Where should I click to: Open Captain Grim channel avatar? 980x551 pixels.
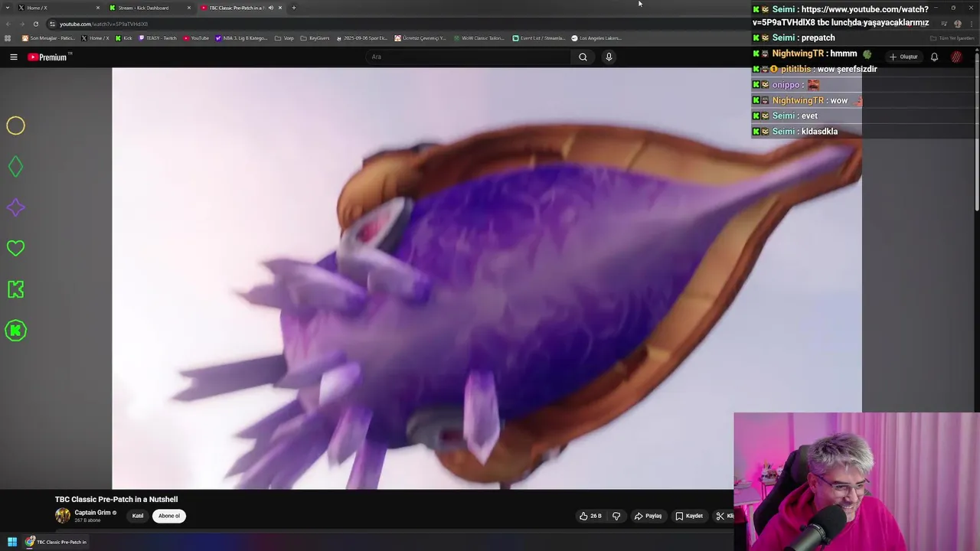[63, 516]
